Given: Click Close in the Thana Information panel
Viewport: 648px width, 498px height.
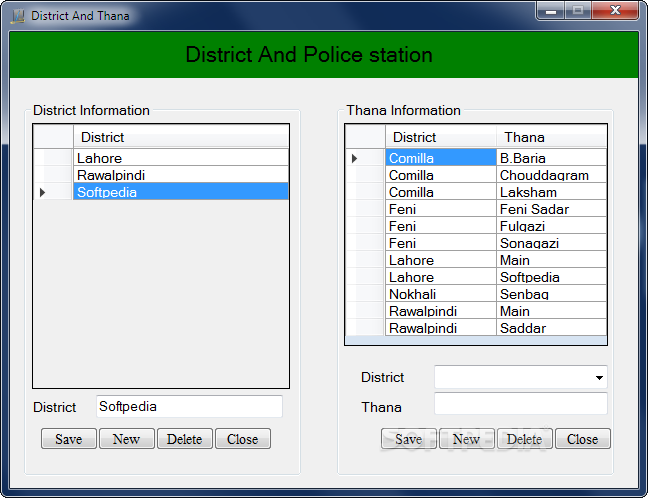Looking at the screenshot, I should coord(582,439).
